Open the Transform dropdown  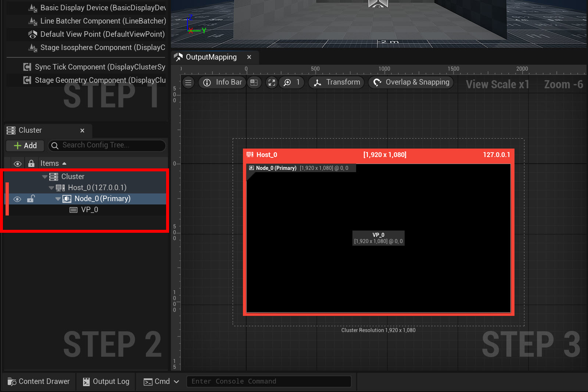click(x=336, y=82)
